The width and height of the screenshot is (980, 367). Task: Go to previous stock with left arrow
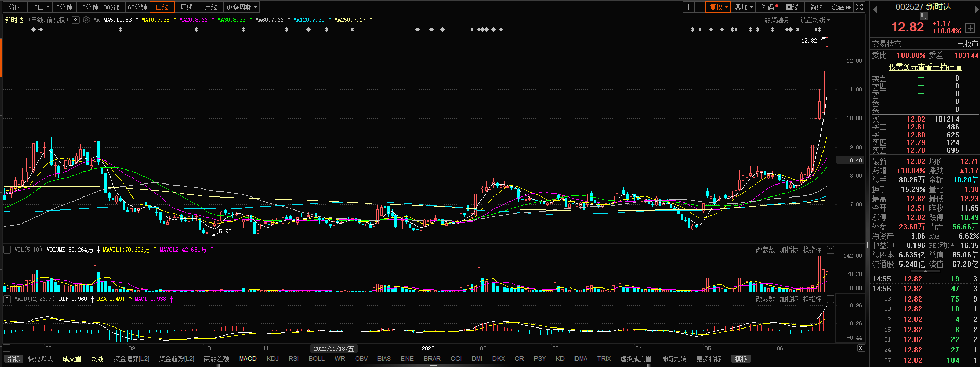tap(874, 9)
